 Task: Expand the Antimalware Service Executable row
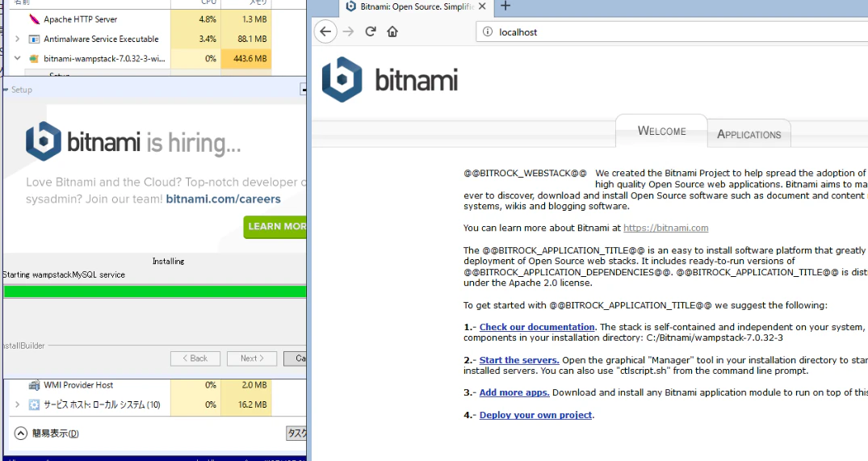coord(17,39)
